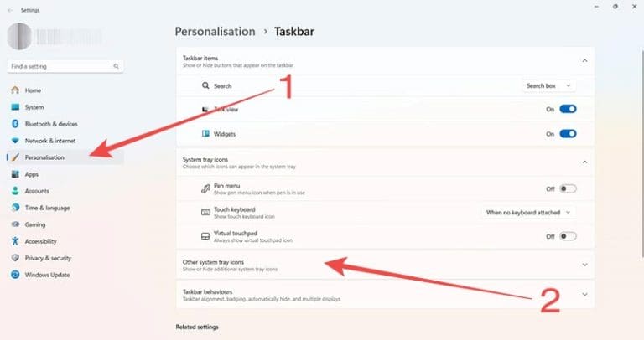This screenshot has width=644, height=340.
Task: Expand Taskbar behaviours section
Action: pyautogui.click(x=584, y=294)
